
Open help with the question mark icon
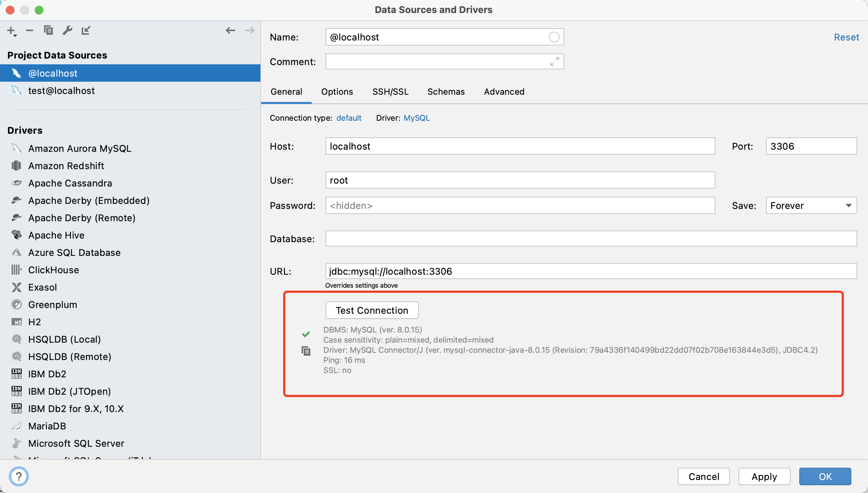click(x=19, y=476)
